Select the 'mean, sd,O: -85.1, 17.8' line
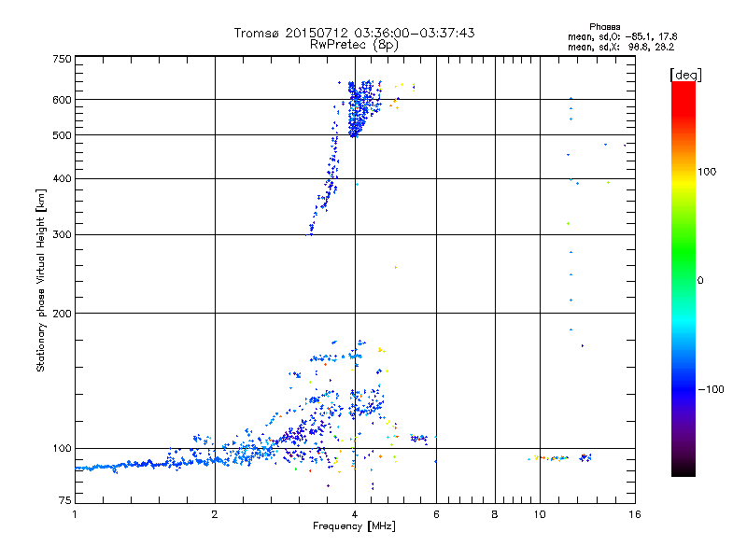 pyautogui.click(x=622, y=36)
